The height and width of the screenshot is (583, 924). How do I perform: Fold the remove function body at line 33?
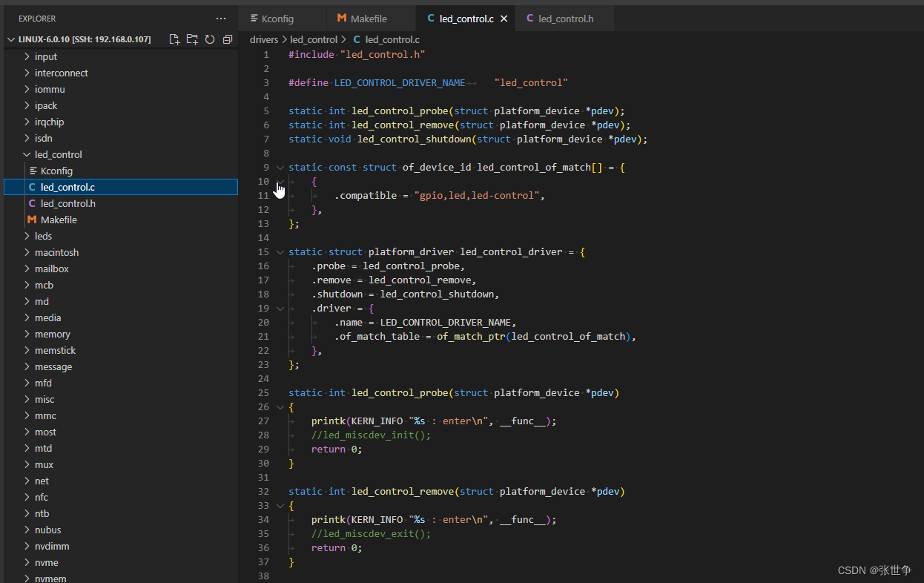[280, 506]
